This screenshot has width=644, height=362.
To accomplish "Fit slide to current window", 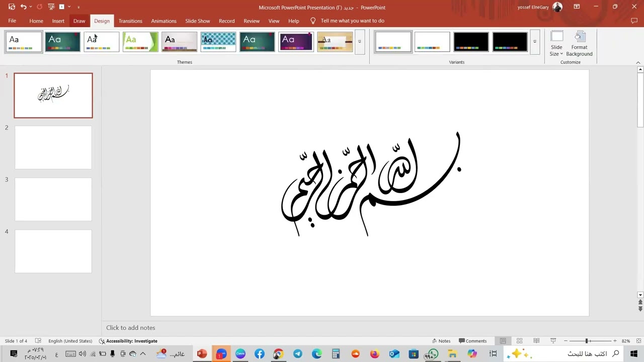I will 639,341.
